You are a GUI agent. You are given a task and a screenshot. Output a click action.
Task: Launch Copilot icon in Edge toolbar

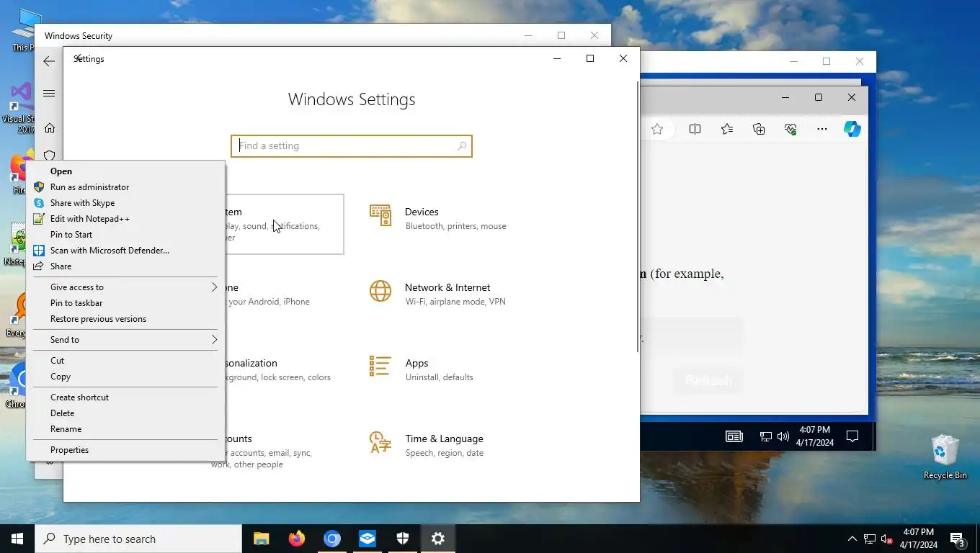click(x=852, y=129)
